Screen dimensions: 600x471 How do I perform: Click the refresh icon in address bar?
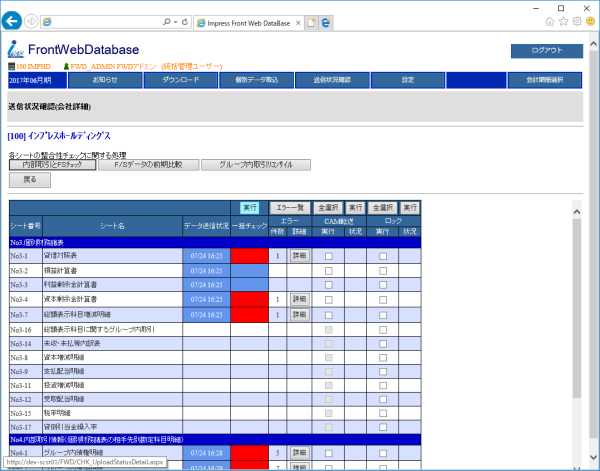[185, 21]
